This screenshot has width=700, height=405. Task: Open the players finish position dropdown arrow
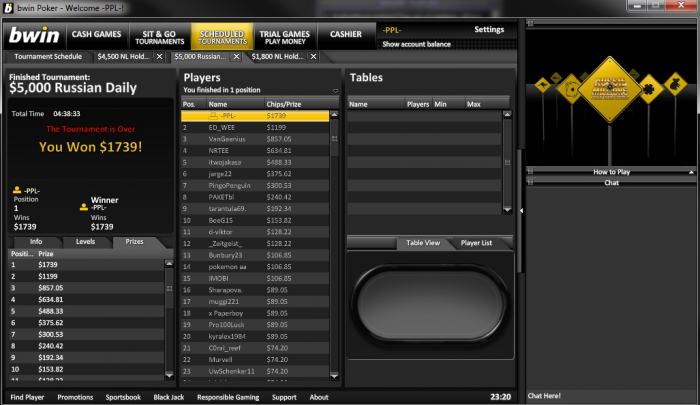pos(335,91)
